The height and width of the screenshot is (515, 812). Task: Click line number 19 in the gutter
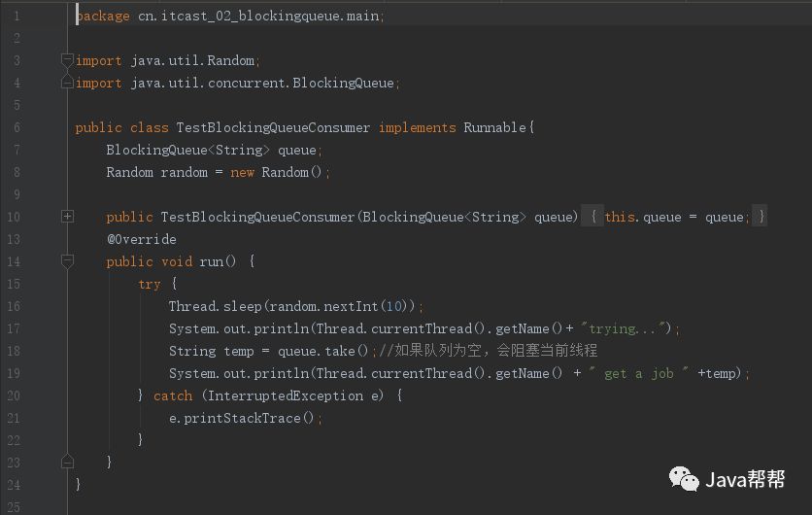[14, 373]
